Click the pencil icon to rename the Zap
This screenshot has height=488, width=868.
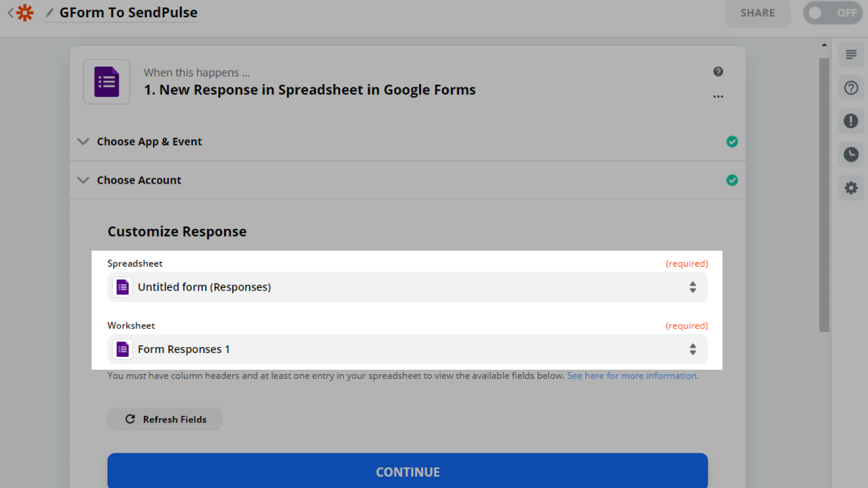pos(50,12)
